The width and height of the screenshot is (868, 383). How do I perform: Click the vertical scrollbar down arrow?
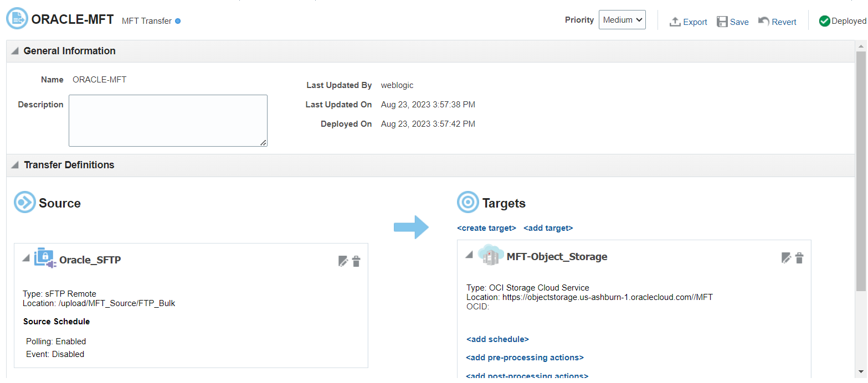click(x=861, y=371)
